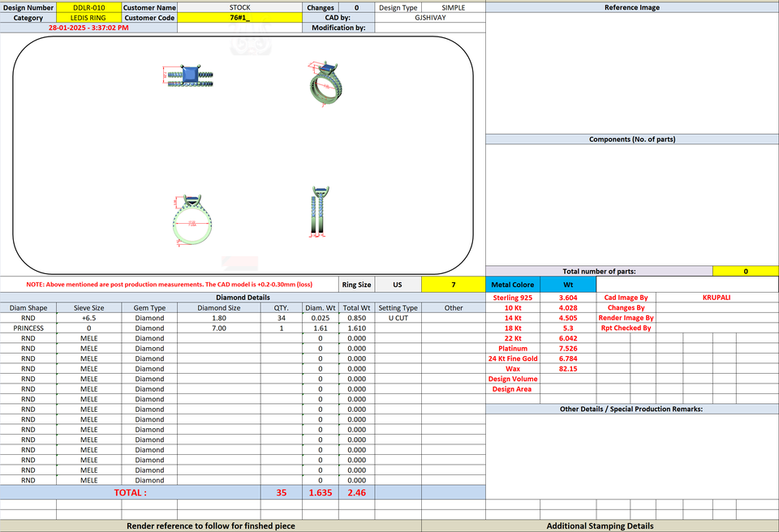Click the Components (No. of parts) header
This screenshot has height=532, width=779.
coord(632,139)
